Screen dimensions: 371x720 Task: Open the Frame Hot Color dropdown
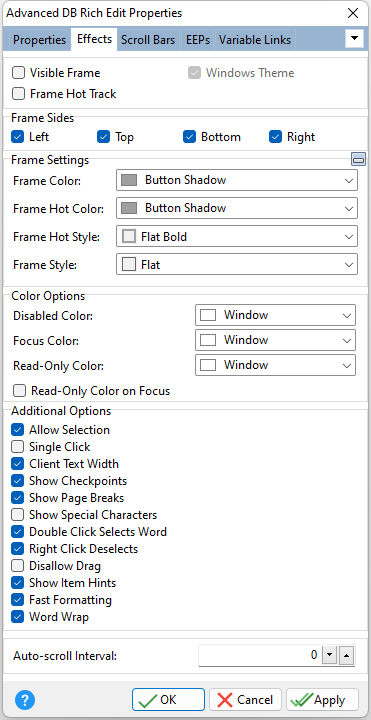[237, 208]
